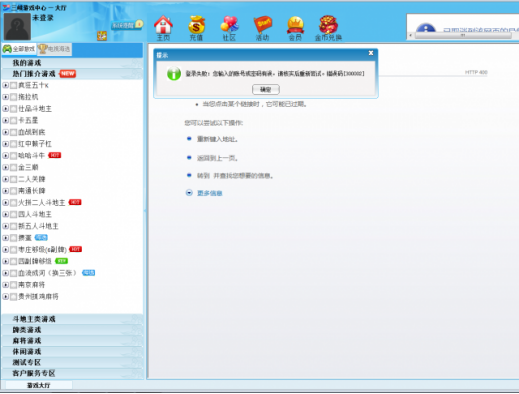Select the 卡五星 game entry
Viewport: 519px width, 394px height.
(x=28, y=120)
